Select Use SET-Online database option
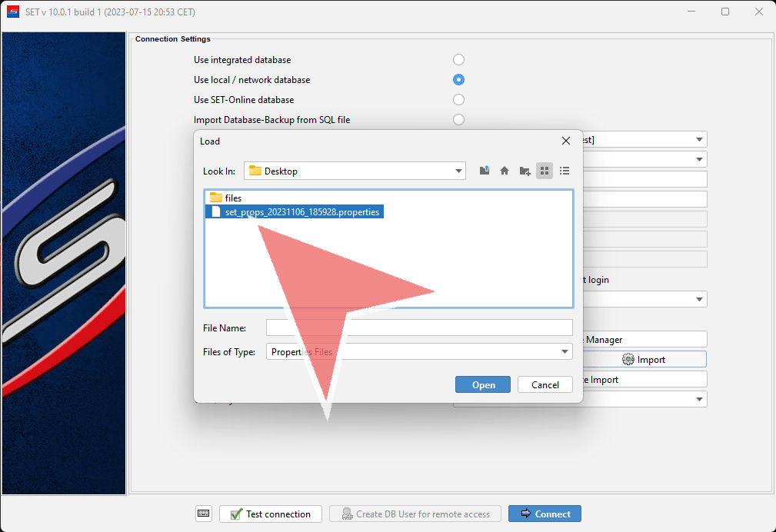Screen dimensions: 776x532 point(458,100)
